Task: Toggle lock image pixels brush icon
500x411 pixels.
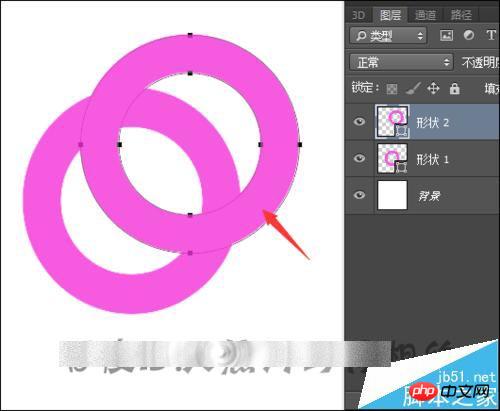Action: (x=413, y=89)
